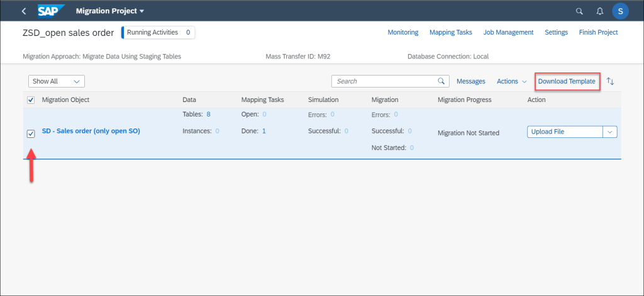Open notifications bell icon
Screen dimensions: 644x296
[x=599, y=11]
